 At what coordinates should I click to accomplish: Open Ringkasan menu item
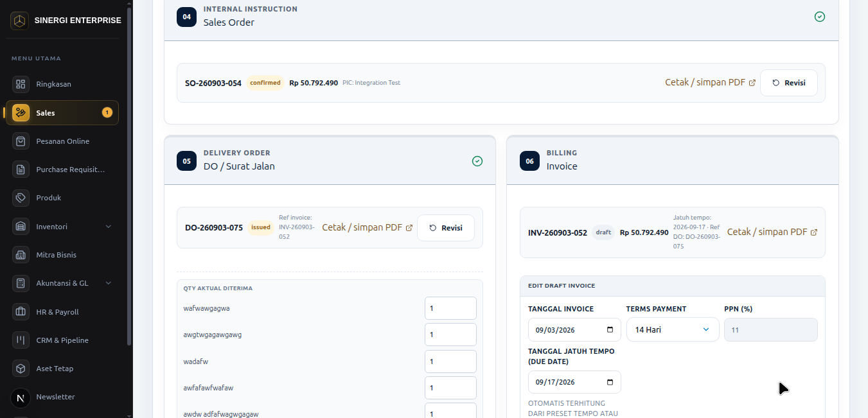62,84
